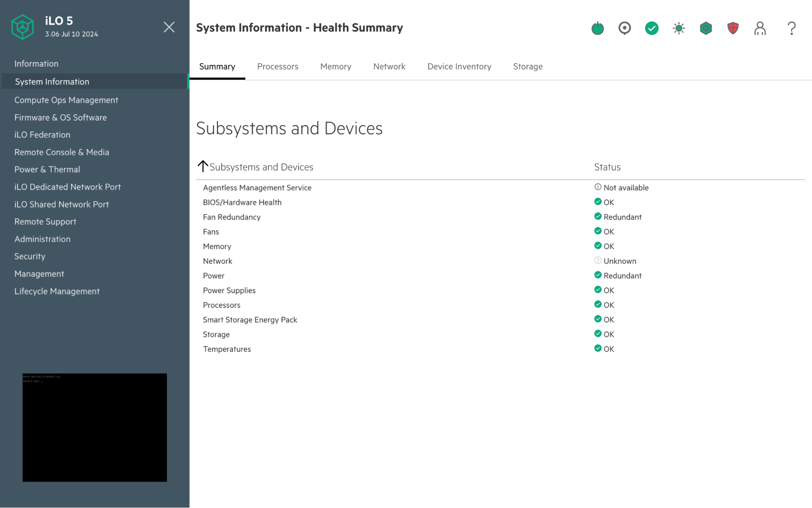Open the user account icon menu
Viewport: 812px width, 508px height.
(760, 28)
